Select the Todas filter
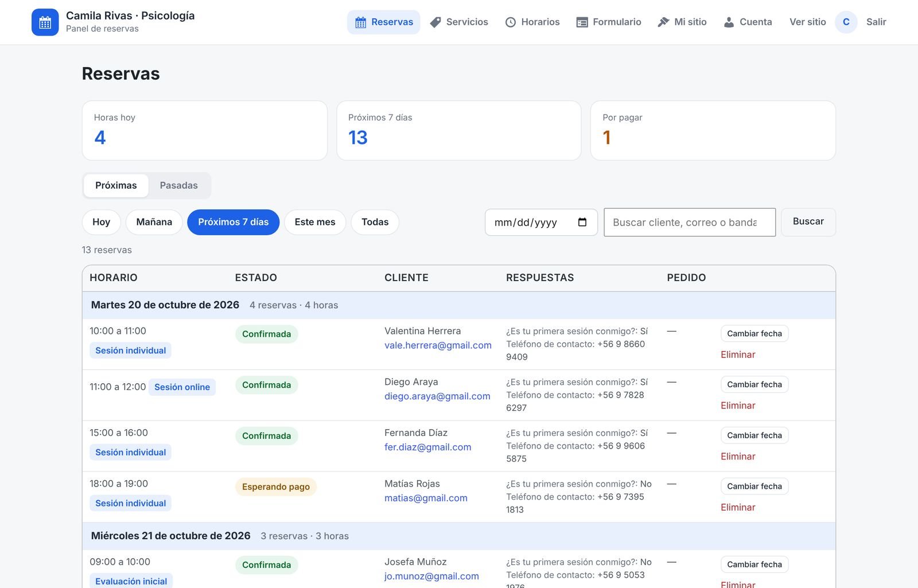The width and height of the screenshot is (918, 588). pos(375,222)
